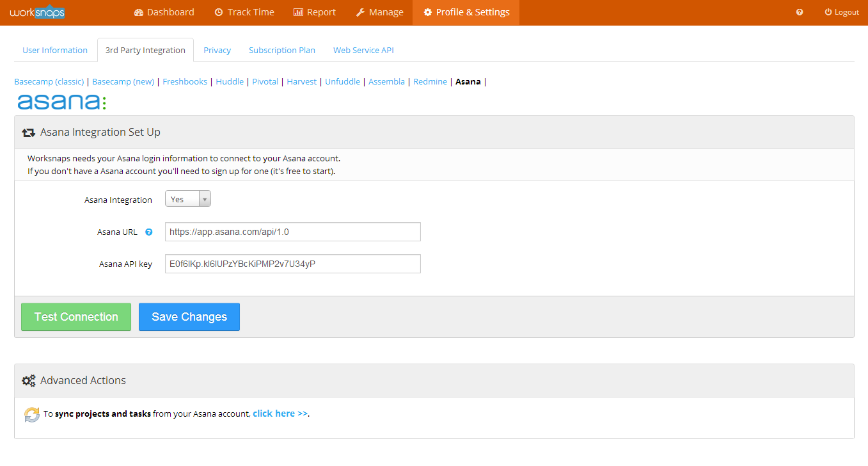
Task: Click the Worksnaps logo
Action: tap(37, 12)
